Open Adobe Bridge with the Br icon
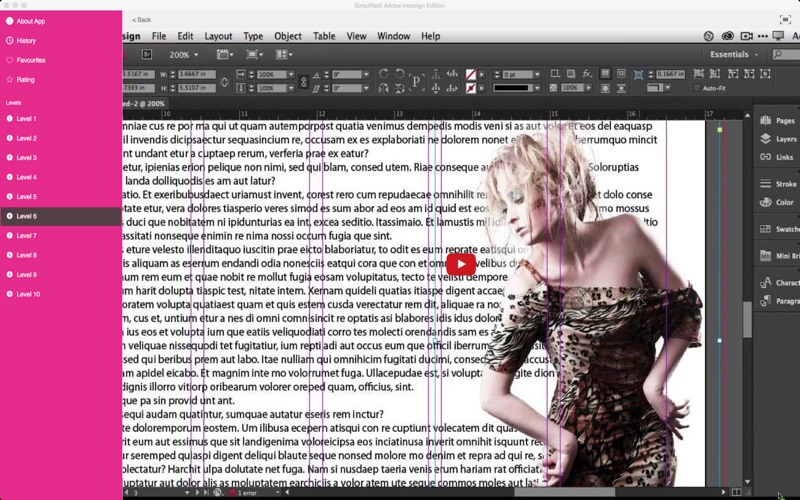Viewport: 800px width, 500px height. click(147, 54)
